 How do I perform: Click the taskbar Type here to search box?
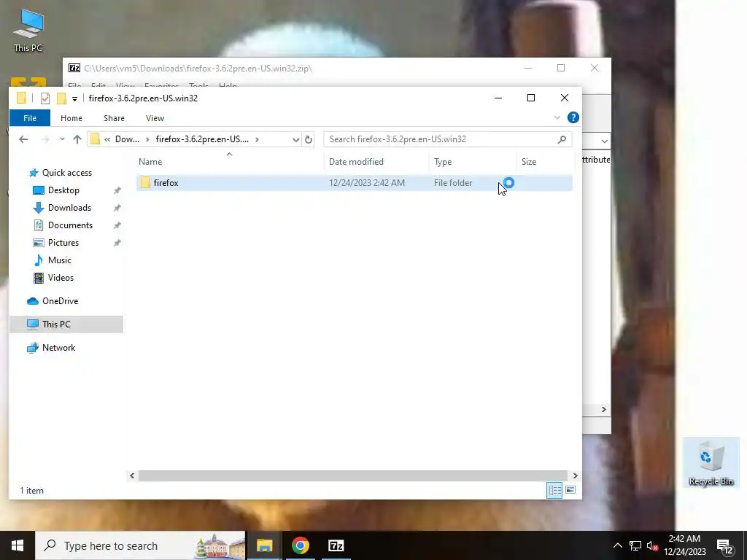point(141,545)
